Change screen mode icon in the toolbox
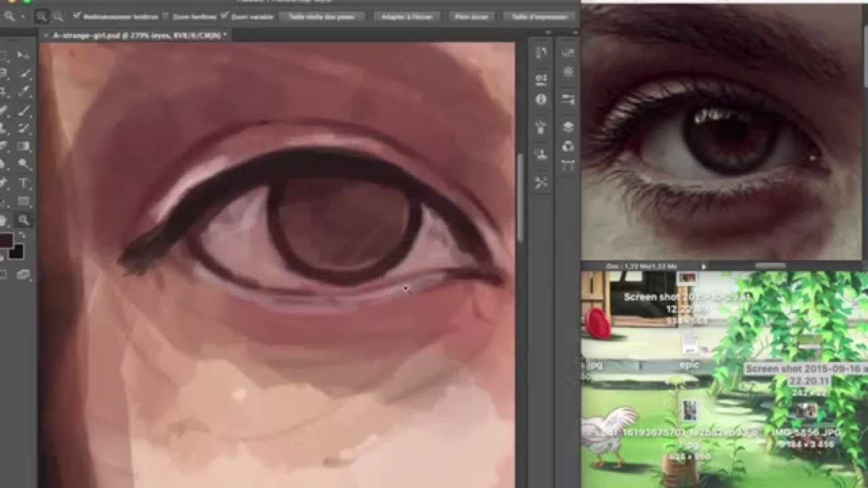This screenshot has width=868, height=488. [x=24, y=274]
